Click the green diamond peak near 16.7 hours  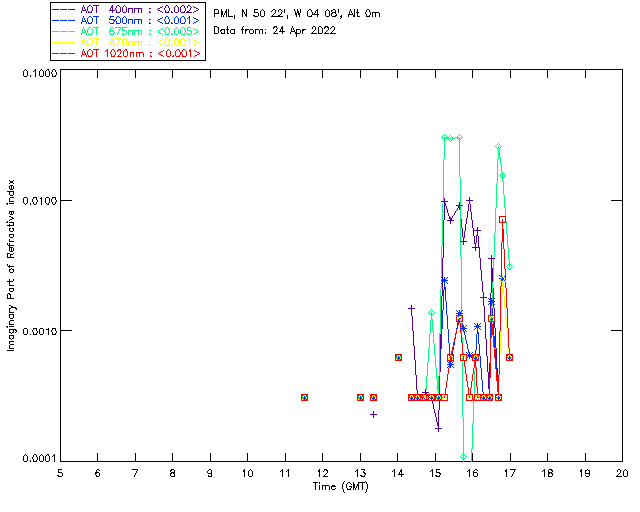pyautogui.click(x=498, y=146)
